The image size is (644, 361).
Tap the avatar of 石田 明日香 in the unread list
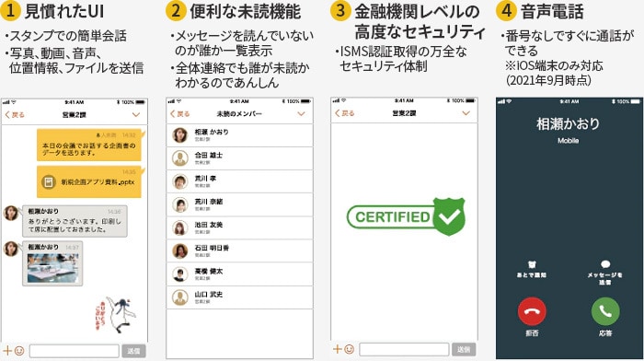[180, 250]
